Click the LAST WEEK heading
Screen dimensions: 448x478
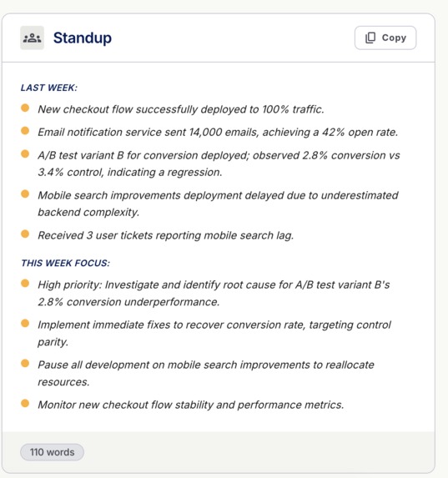tap(49, 88)
